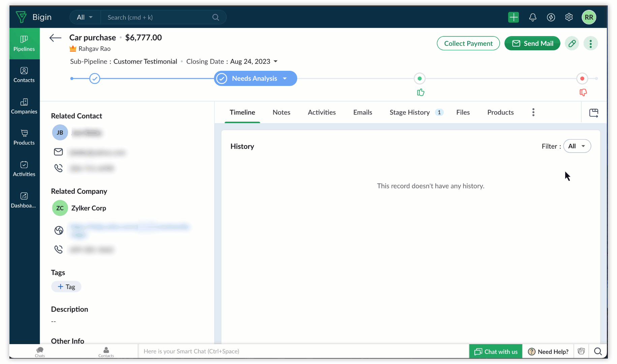Click the calendar panel icon beside the tabs
The image size is (617, 364).
coord(594,113)
